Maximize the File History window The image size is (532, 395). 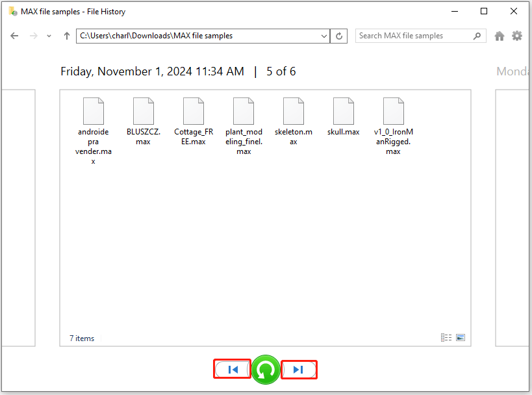pos(484,11)
